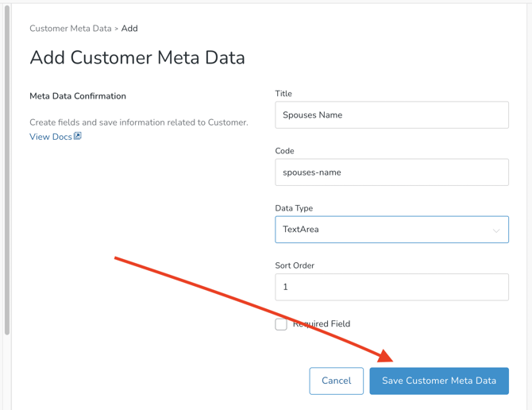The height and width of the screenshot is (410, 532).
Task: Click into the Code field spouses-name
Action: click(x=391, y=172)
